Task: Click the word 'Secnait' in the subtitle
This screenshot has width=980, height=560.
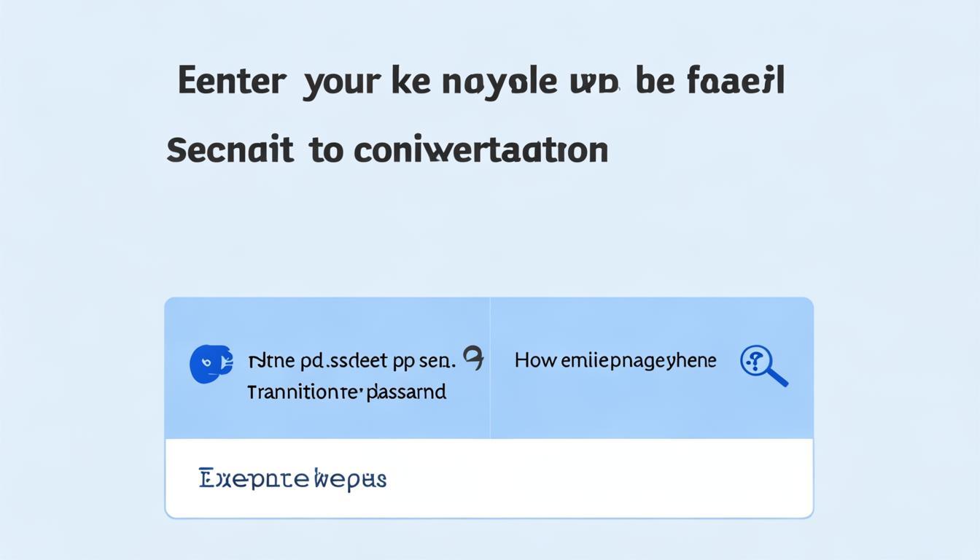Action: tap(230, 149)
